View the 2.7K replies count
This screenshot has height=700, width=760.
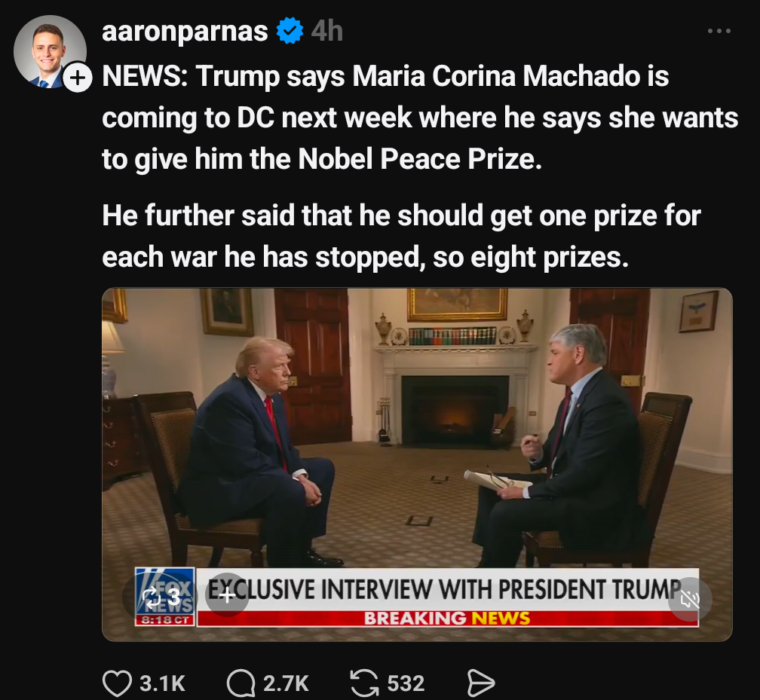tap(286, 683)
